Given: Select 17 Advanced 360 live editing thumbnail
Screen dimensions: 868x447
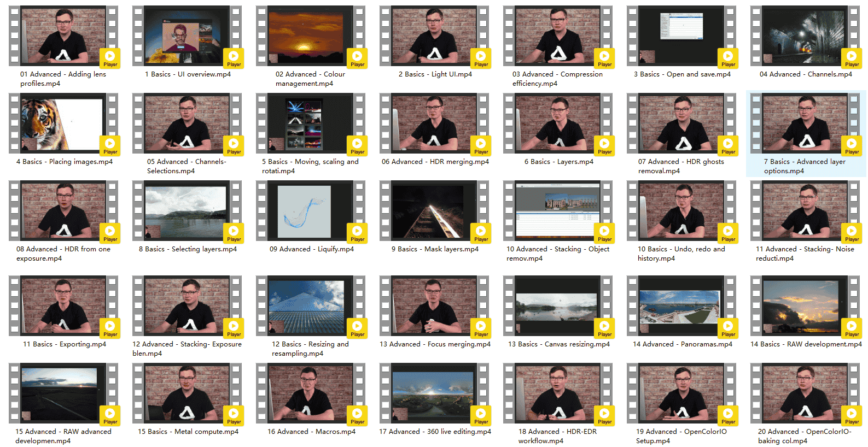Looking at the screenshot, I should coord(434,393).
